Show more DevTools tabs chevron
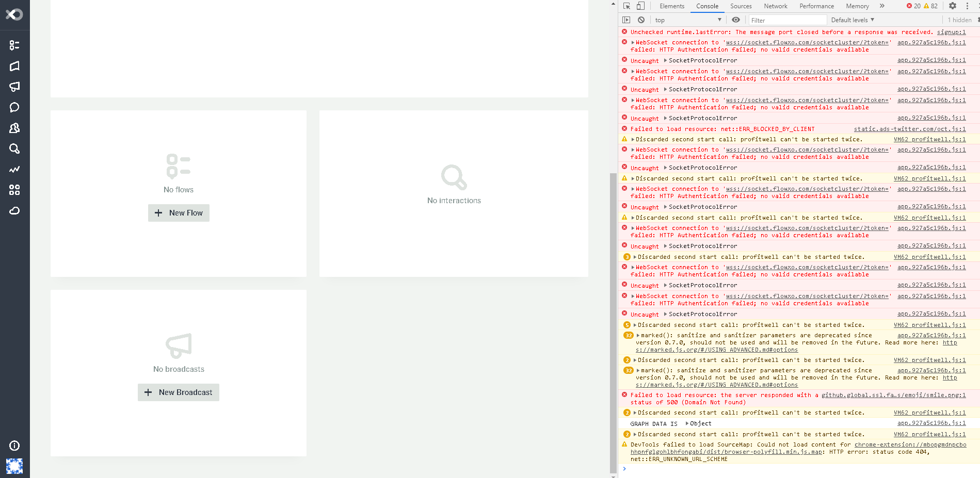Viewport: 980px width, 478px height. [x=882, y=6]
